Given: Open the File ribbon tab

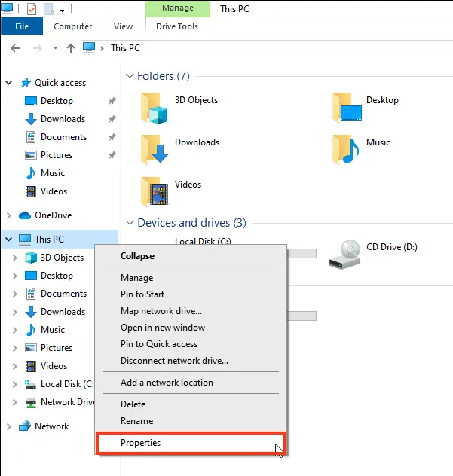Looking at the screenshot, I should [22, 26].
